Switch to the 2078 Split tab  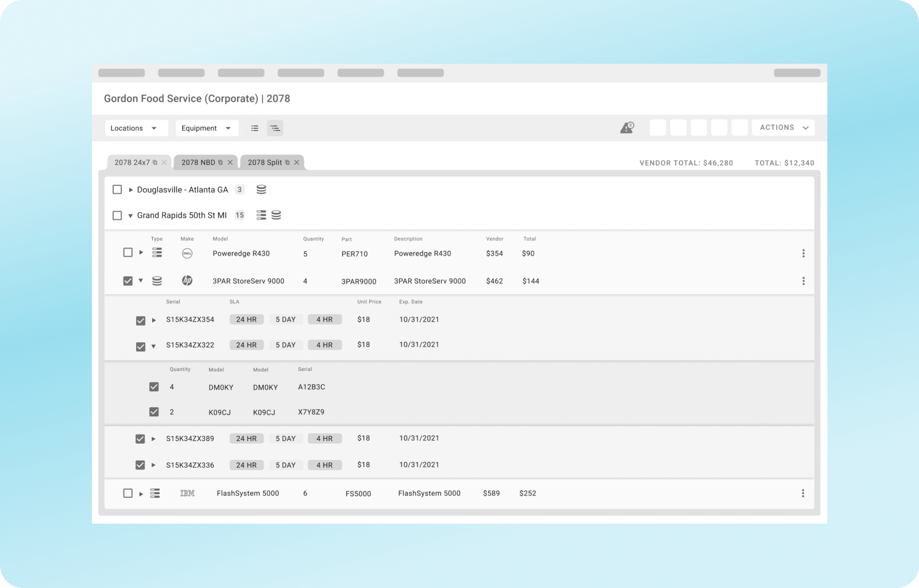(265, 163)
